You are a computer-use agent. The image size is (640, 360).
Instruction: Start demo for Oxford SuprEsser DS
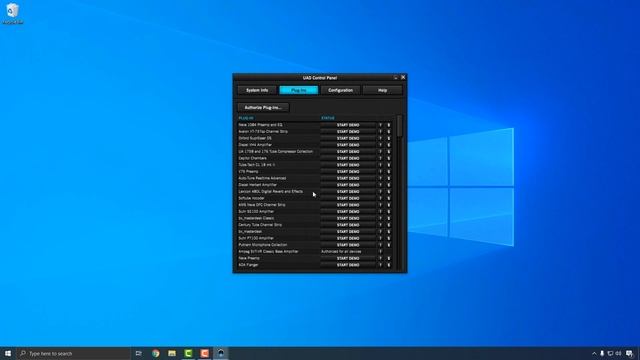348,138
